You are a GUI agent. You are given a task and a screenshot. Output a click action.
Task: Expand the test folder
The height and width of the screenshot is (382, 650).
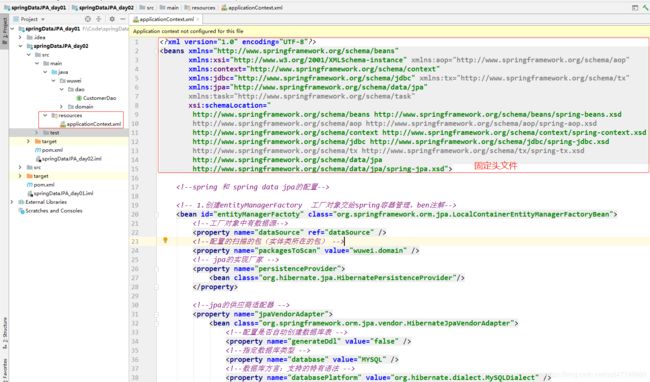(37, 133)
